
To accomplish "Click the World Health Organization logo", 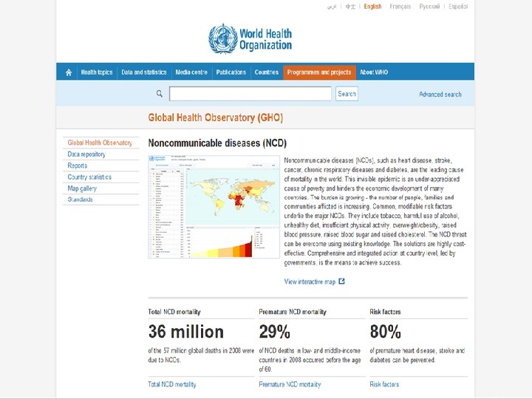I will click(250, 38).
